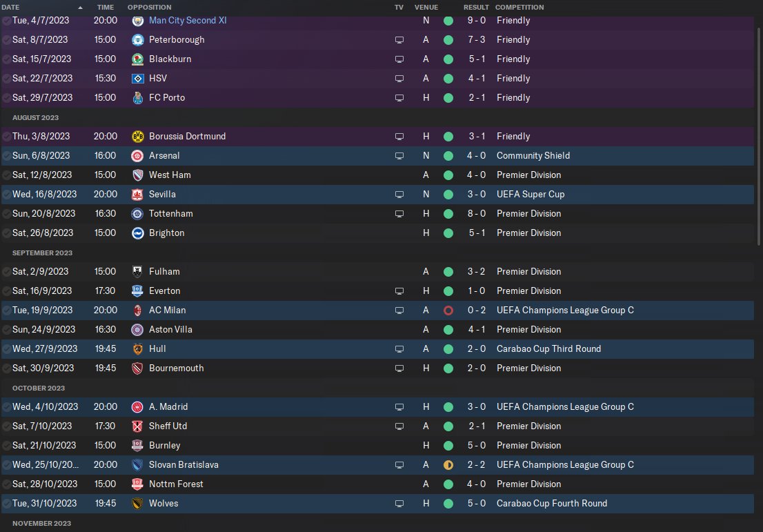Click the TV icon on the Arsenal row
Viewport: 763px width, 532px height.
[x=399, y=156]
